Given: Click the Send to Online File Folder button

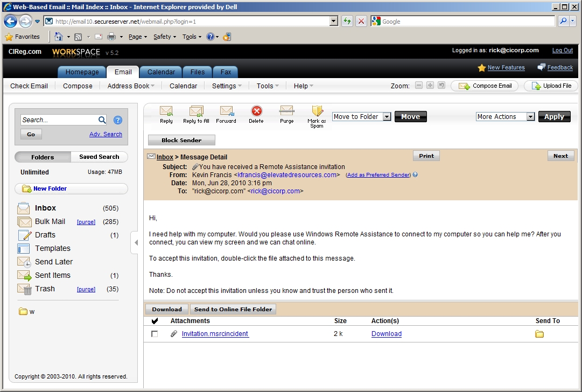Looking at the screenshot, I should [233, 309].
